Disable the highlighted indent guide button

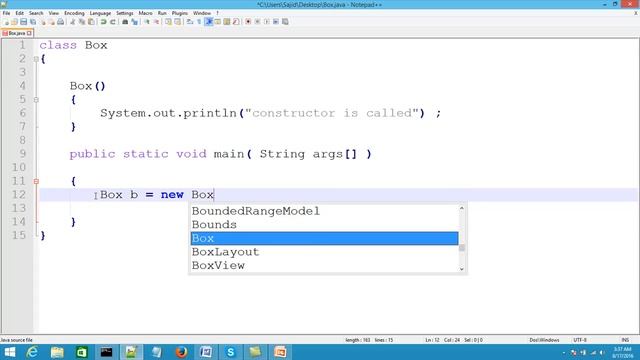pos(209,22)
